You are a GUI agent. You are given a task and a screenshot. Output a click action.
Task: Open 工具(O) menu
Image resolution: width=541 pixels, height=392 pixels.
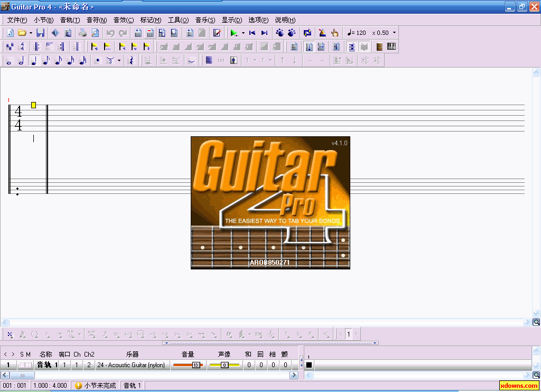coord(178,20)
